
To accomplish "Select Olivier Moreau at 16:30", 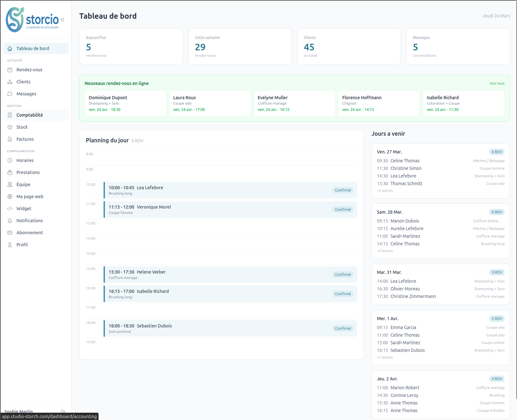I will click(441, 289).
